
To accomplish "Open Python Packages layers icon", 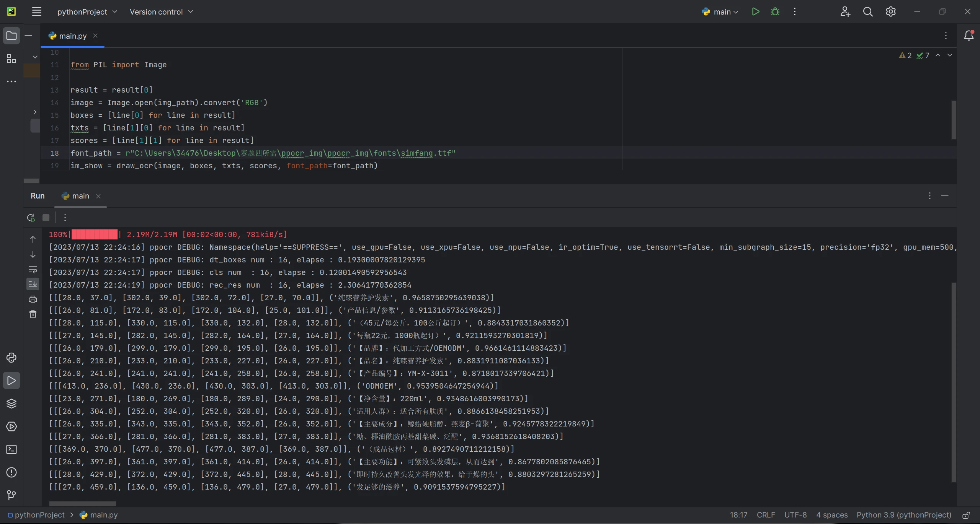I will 11,404.
